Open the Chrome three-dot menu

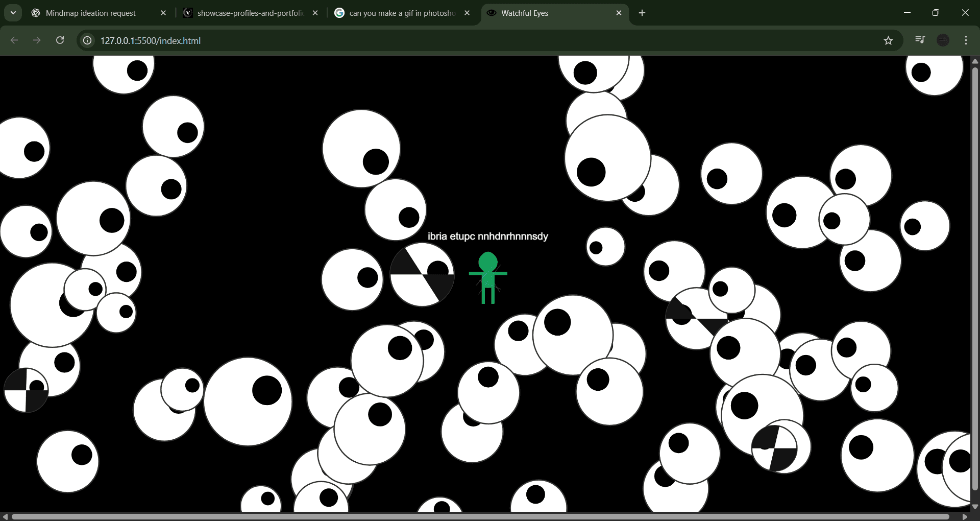pyautogui.click(x=966, y=40)
